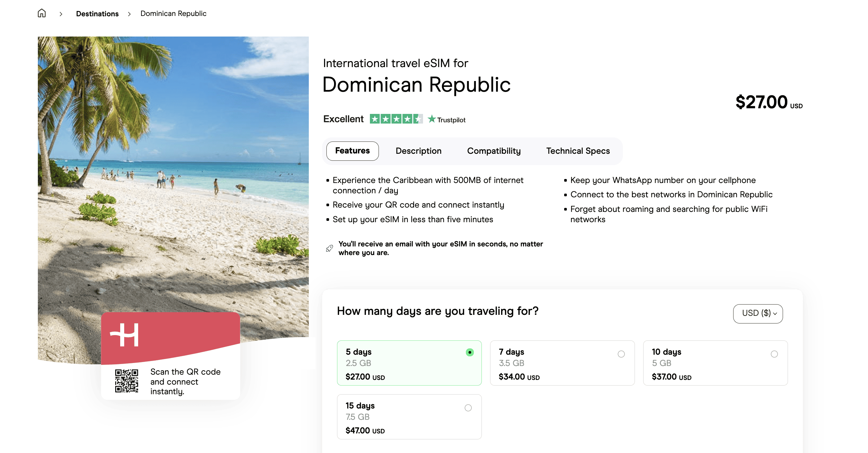This screenshot has width=868, height=453.
Task: Click the Dominican Republic breadcrumb entry
Action: [173, 14]
